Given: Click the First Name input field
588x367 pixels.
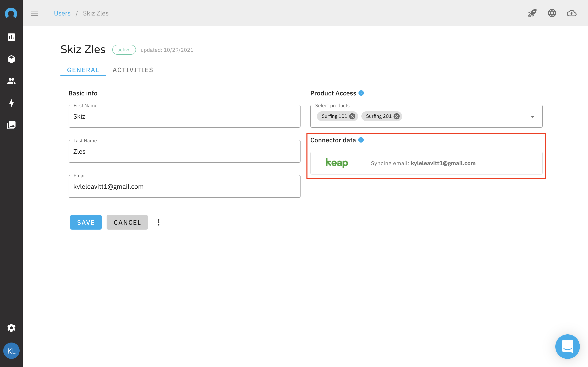Looking at the screenshot, I should (x=184, y=116).
